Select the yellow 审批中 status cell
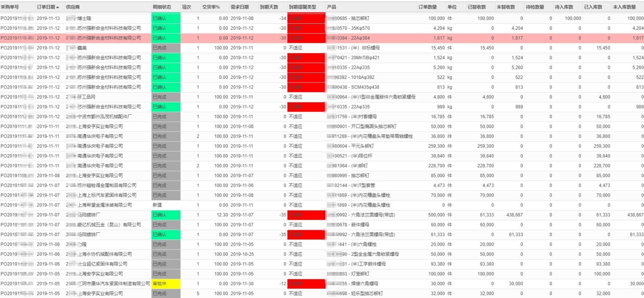This screenshot has width=644, height=298. [x=165, y=284]
